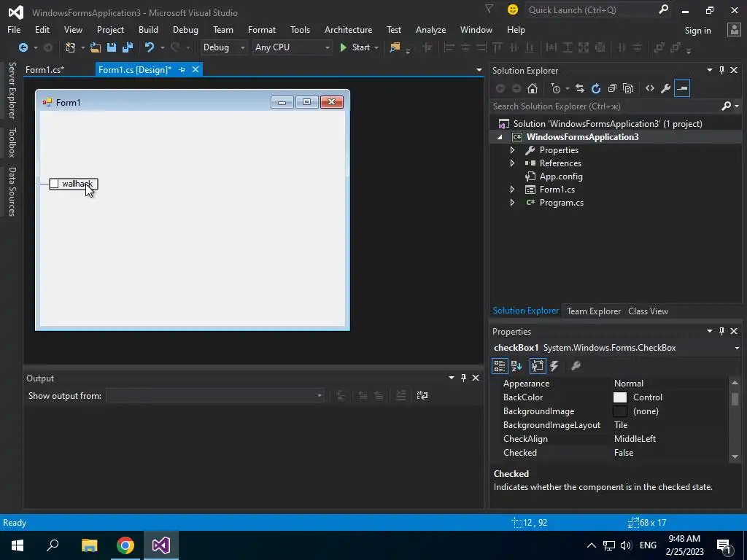Viewport: 747px width, 560px height.
Task: Click the Navigate Backward toolbar icon
Action: (23, 47)
